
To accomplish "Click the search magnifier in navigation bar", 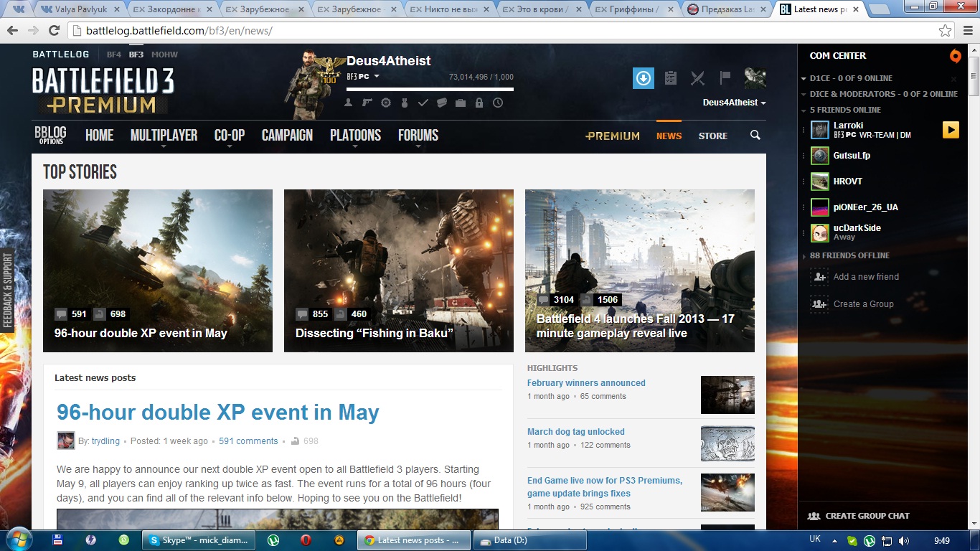I will pyautogui.click(x=755, y=136).
